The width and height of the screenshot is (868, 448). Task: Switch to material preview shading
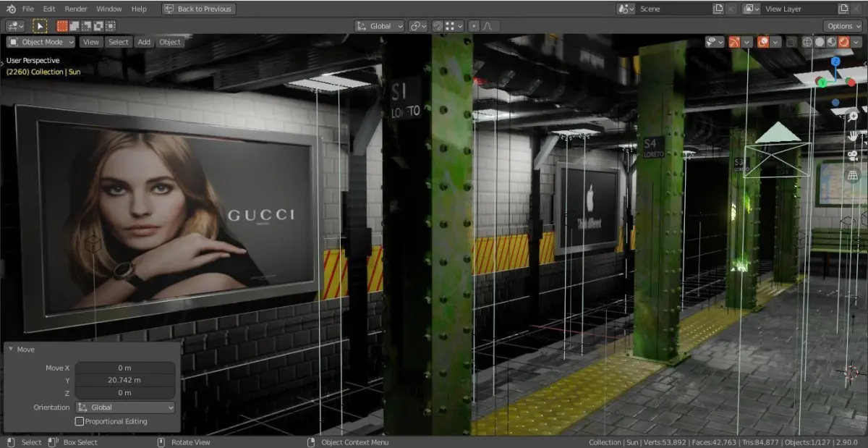[831, 42]
